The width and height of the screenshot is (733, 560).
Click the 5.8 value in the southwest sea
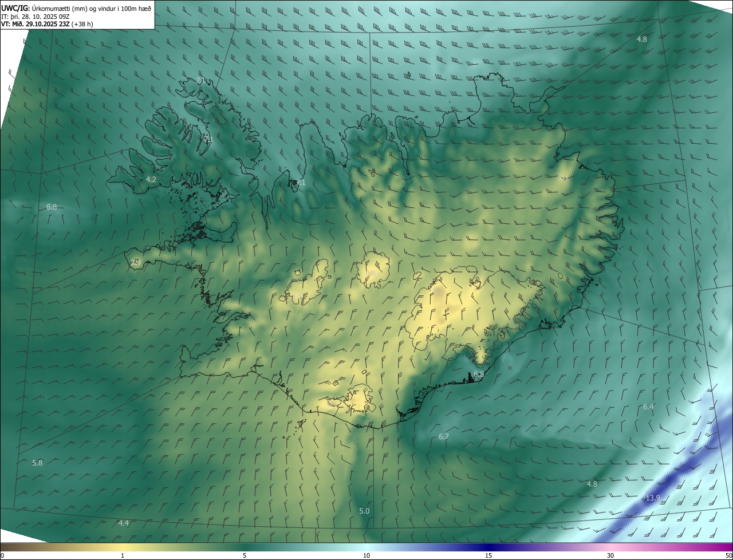(x=37, y=463)
